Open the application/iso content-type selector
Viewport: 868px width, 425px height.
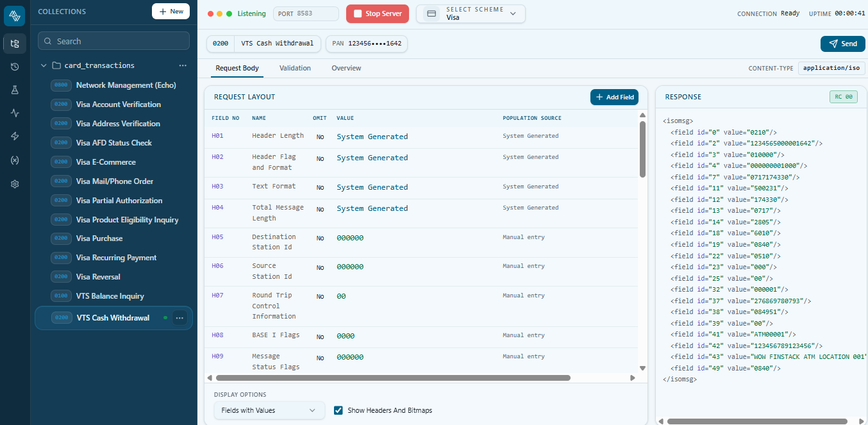pos(831,68)
